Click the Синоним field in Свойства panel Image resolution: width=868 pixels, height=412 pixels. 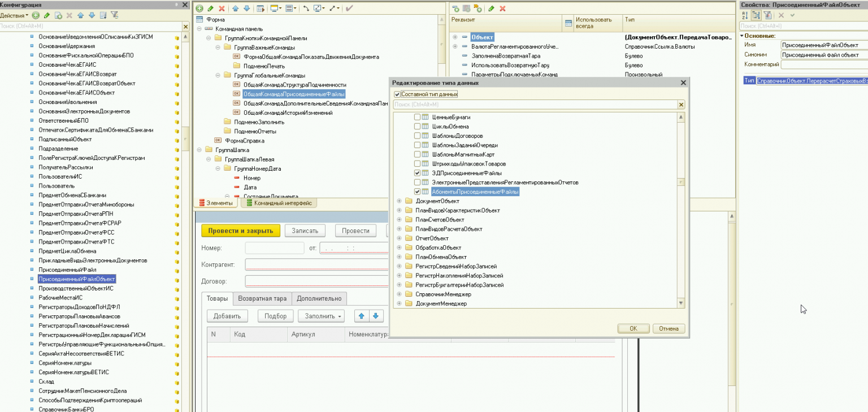[824, 55]
